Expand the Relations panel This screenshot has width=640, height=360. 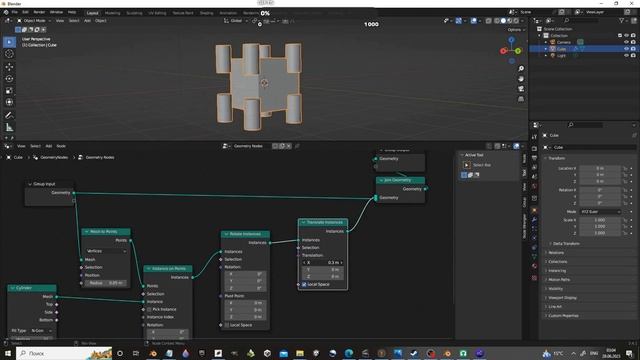555,253
